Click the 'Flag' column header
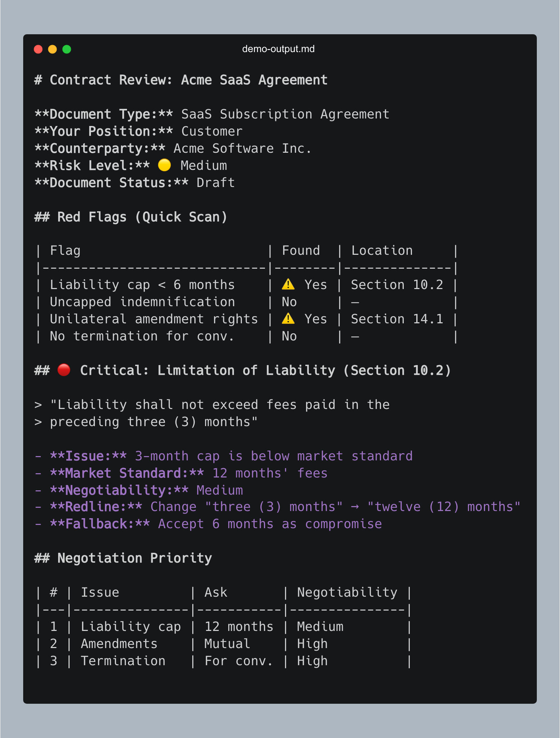The width and height of the screenshot is (560, 738). point(65,251)
